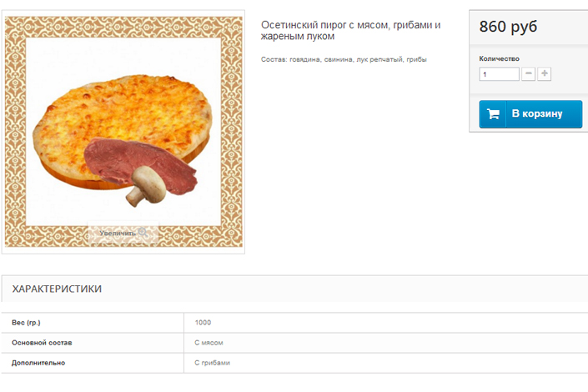Click the weight value 1000
Screen dimensions: 588x392
[x=203, y=322]
